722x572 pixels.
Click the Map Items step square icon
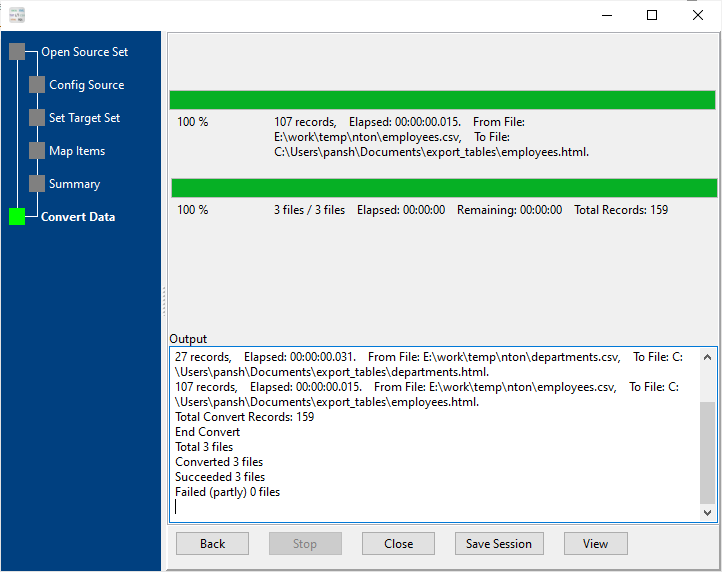coord(37,151)
